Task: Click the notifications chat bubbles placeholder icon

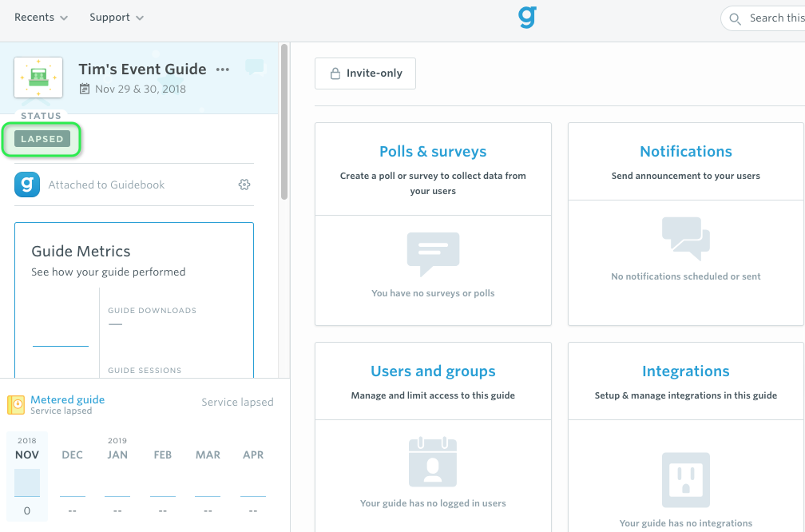Action: (x=686, y=238)
